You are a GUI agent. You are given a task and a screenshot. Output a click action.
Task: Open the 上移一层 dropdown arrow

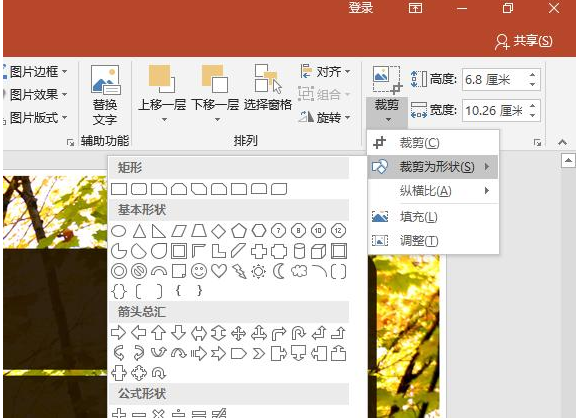(164, 119)
